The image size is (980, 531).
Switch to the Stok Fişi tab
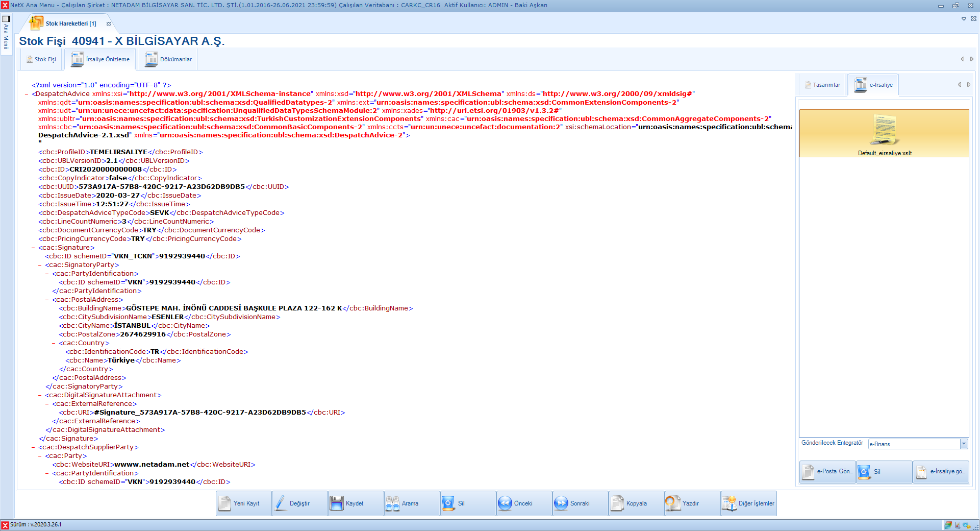pos(41,59)
